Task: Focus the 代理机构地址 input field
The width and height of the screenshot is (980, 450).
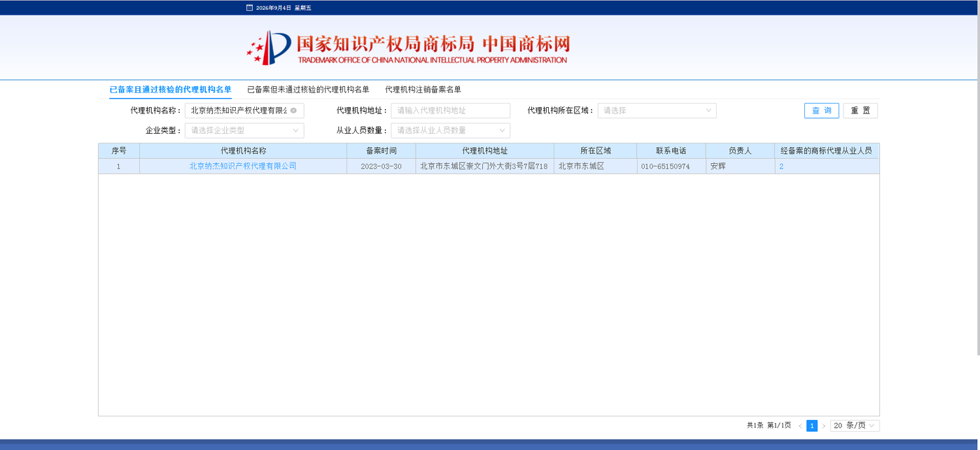Action: [451, 111]
